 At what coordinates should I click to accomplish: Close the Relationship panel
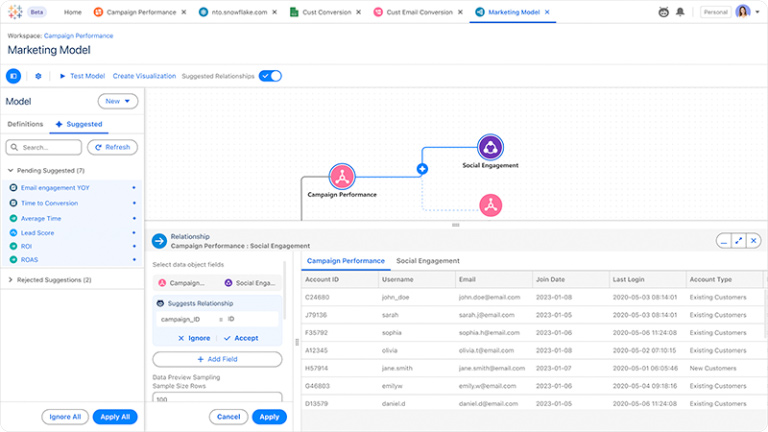pos(753,241)
